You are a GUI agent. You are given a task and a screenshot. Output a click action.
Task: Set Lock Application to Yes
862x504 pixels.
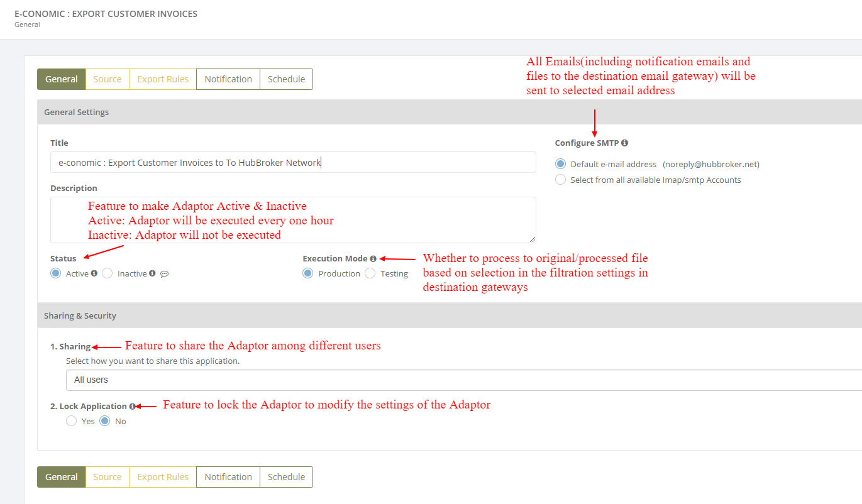click(72, 421)
